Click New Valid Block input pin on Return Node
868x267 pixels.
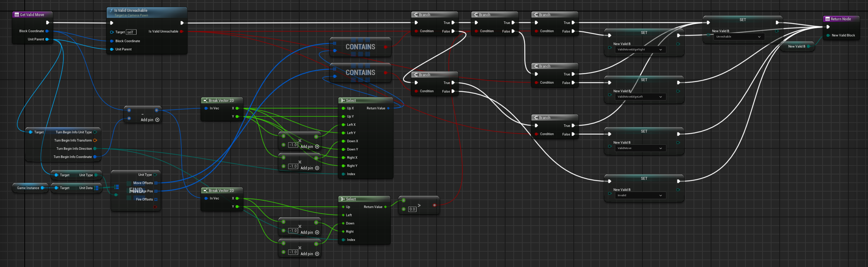(828, 35)
